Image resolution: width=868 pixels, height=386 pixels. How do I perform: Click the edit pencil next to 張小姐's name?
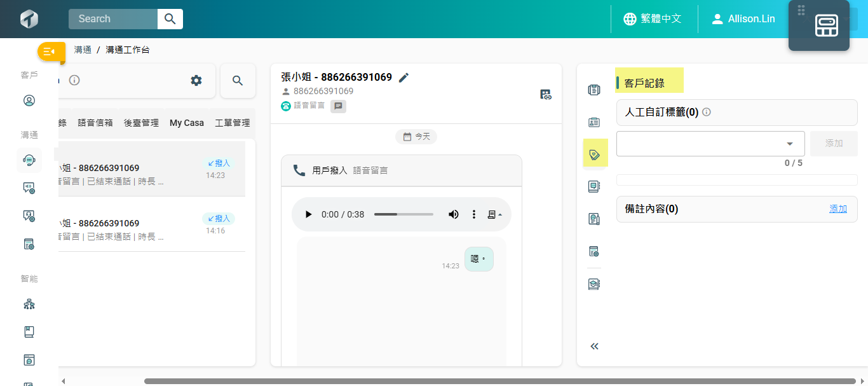403,78
